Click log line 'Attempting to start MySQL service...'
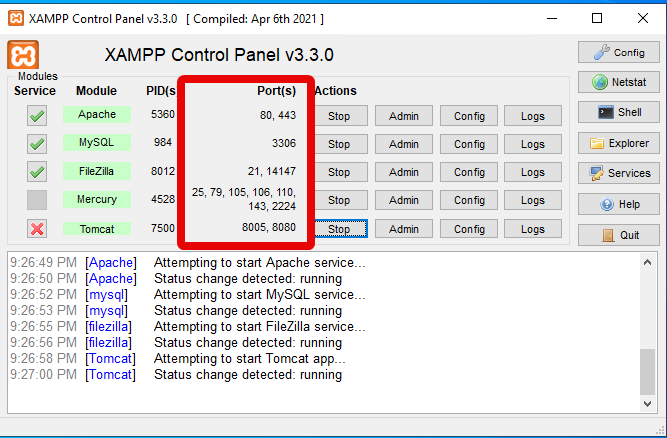Screen dimensions: 667x438 point(259,294)
